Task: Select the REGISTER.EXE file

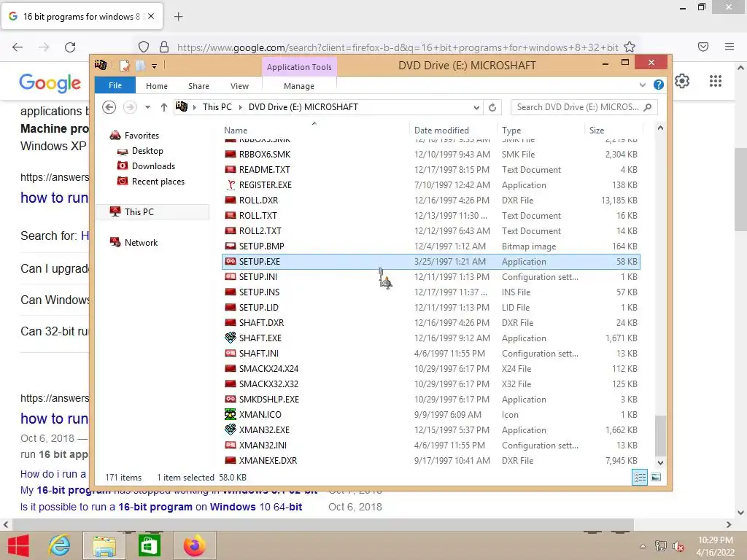Action: 430,184
